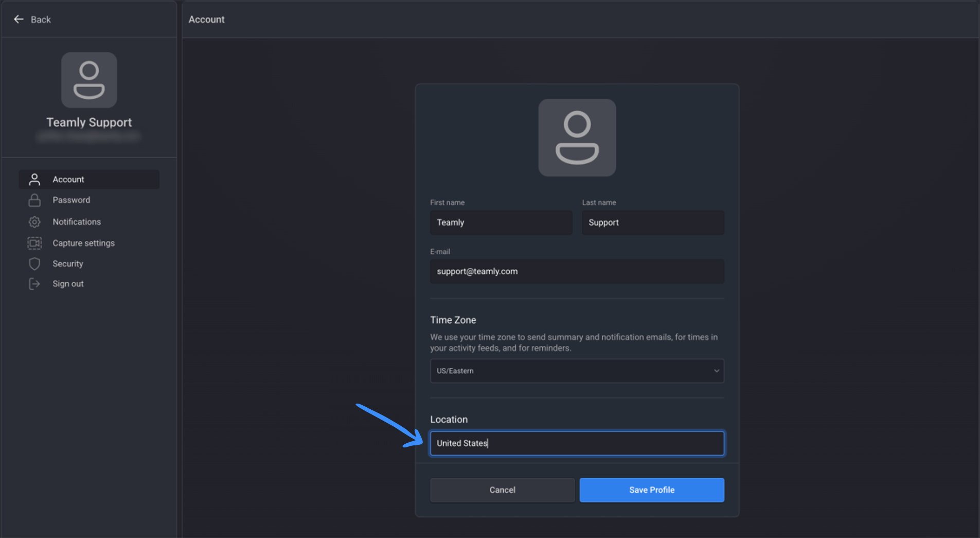The height and width of the screenshot is (538, 980).
Task: Click the Notifications gear icon
Action: click(34, 222)
